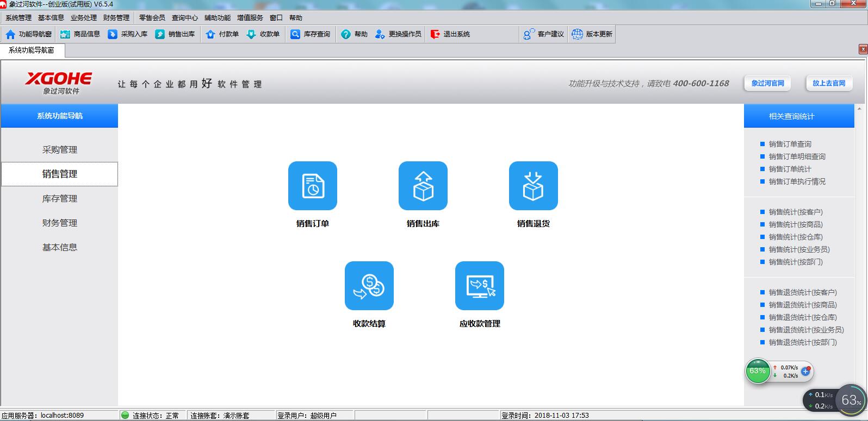868x421 pixels.
Task: Select 销售管理 in left navigation
Action: [x=60, y=174]
